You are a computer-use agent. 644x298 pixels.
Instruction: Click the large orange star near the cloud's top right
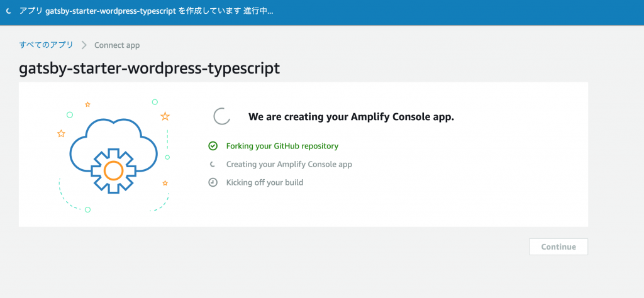click(x=165, y=116)
